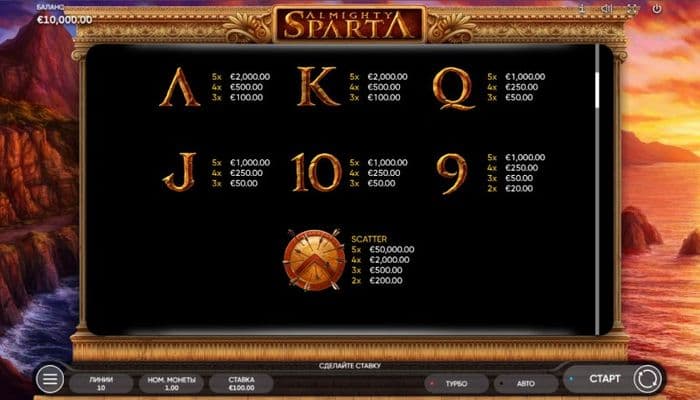The width and height of the screenshot is (700, 400).
Task: Click the power exit icon
Action: (656, 9)
